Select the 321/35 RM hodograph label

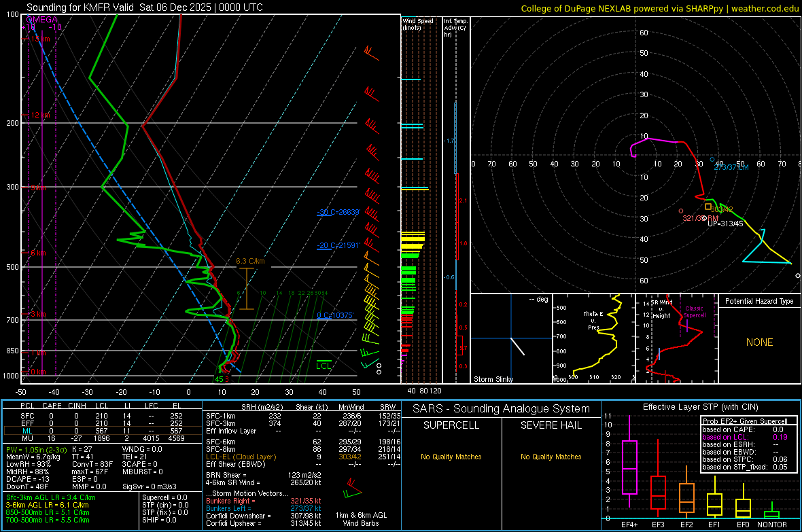pos(700,218)
